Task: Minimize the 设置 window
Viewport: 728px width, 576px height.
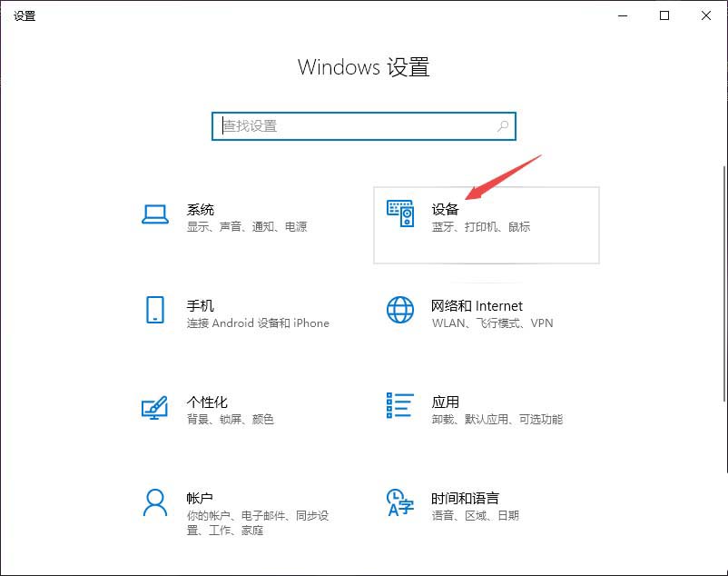Action: [x=623, y=15]
